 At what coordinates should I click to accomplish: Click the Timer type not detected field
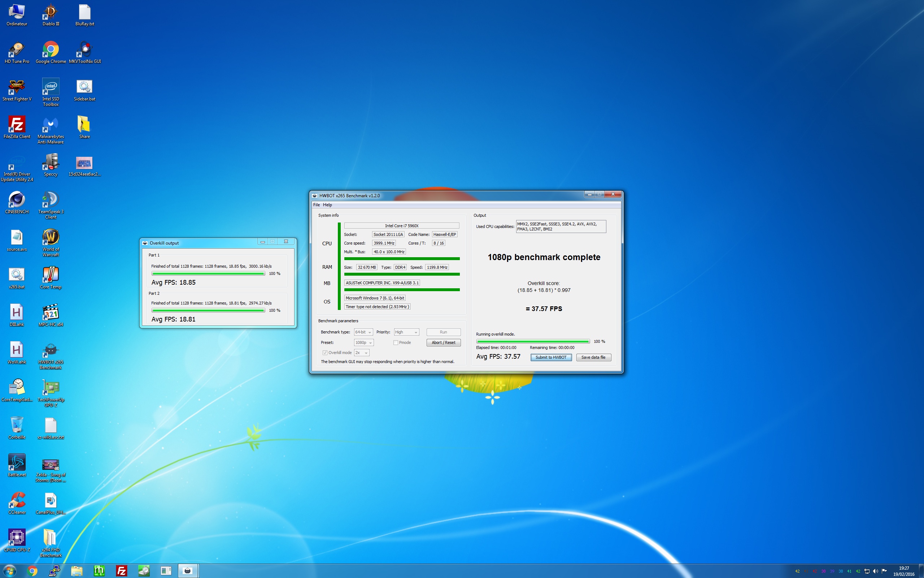(377, 307)
